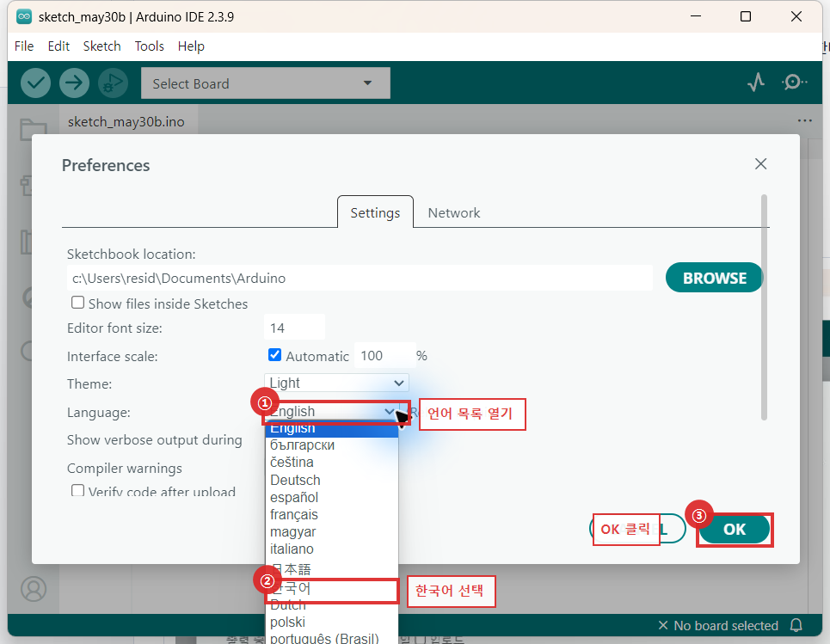Click the Editor font size field
Viewport: 830px width, 644px height.
(294, 328)
